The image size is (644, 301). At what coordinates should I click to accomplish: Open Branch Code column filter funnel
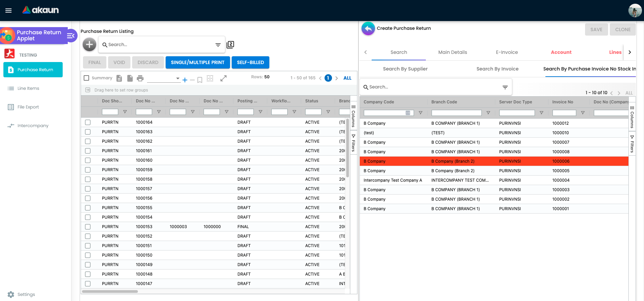(488, 113)
